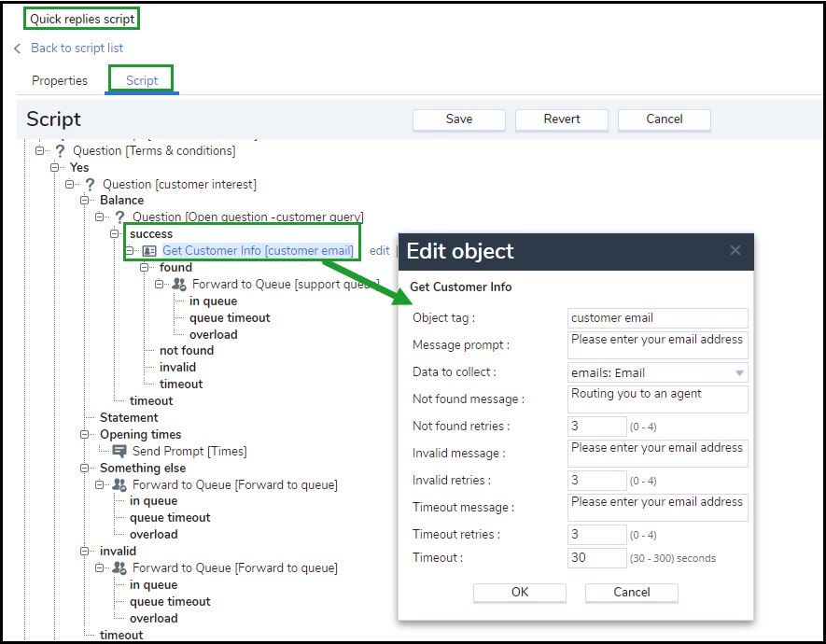Close the Edit object dialog
This screenshot has width=826, height=644.
tap(735, 250)
